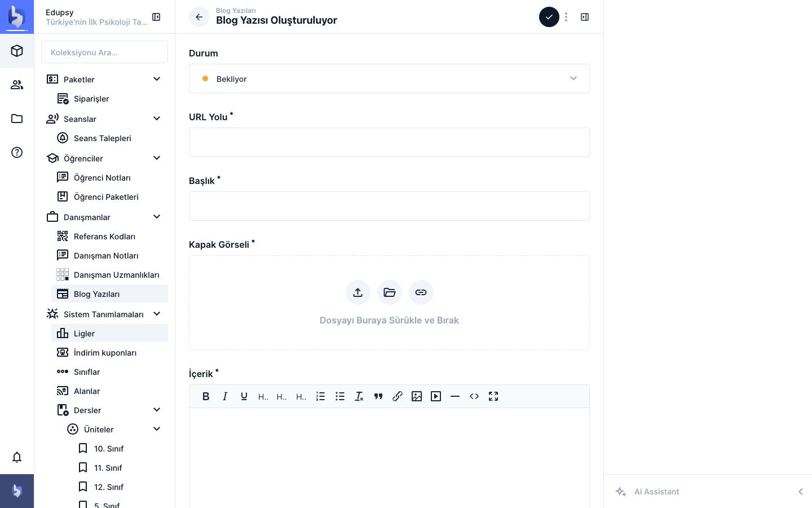
Task: Save the blog post with checkmark
Action: pyautogui.click(x=549, y=17)
